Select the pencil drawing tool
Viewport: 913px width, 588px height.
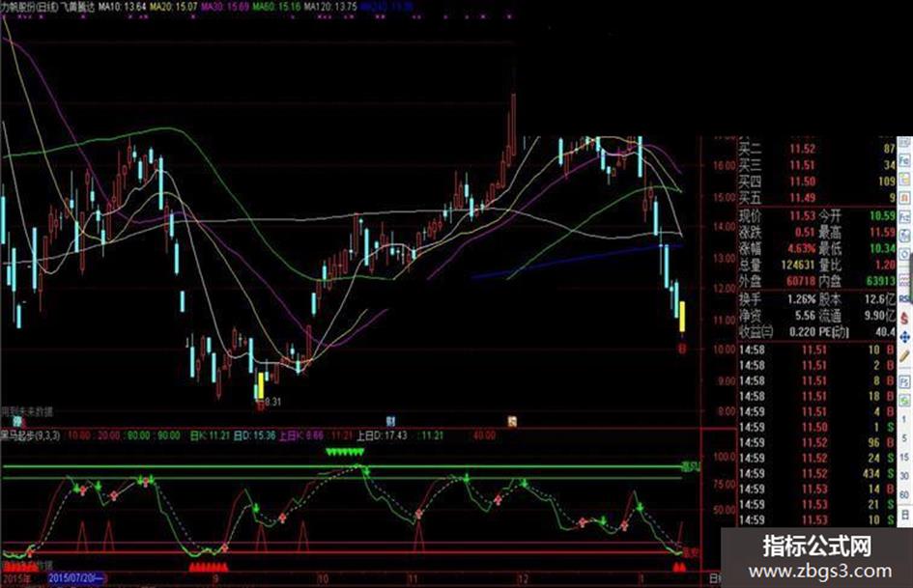click(x=905, y=355)
